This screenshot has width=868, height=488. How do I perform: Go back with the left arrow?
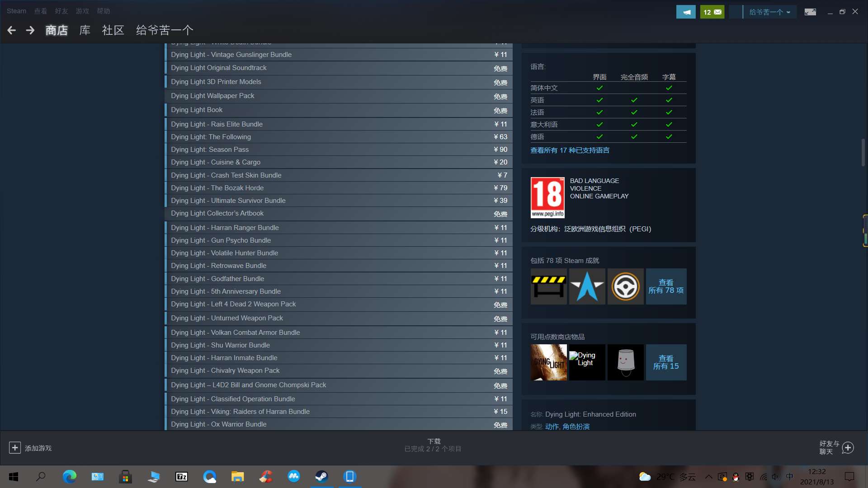coord(12,30)
